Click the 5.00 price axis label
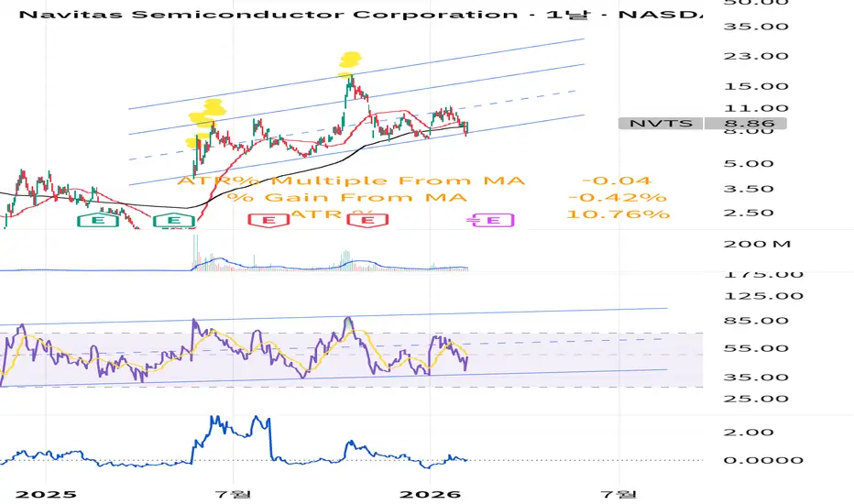 click(749, 163)
